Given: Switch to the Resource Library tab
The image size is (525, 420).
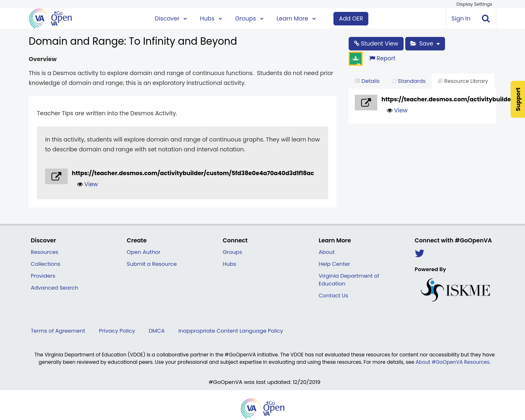Looking at the screenshot, I should (x=463, y=80).
